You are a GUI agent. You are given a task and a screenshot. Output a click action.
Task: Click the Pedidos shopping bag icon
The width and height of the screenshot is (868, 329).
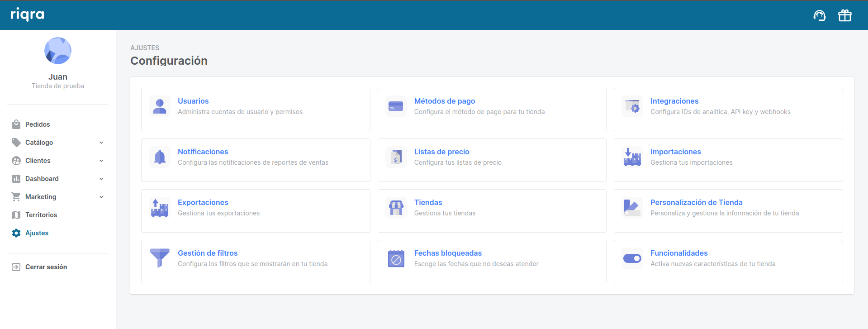[x=16, y=124]
